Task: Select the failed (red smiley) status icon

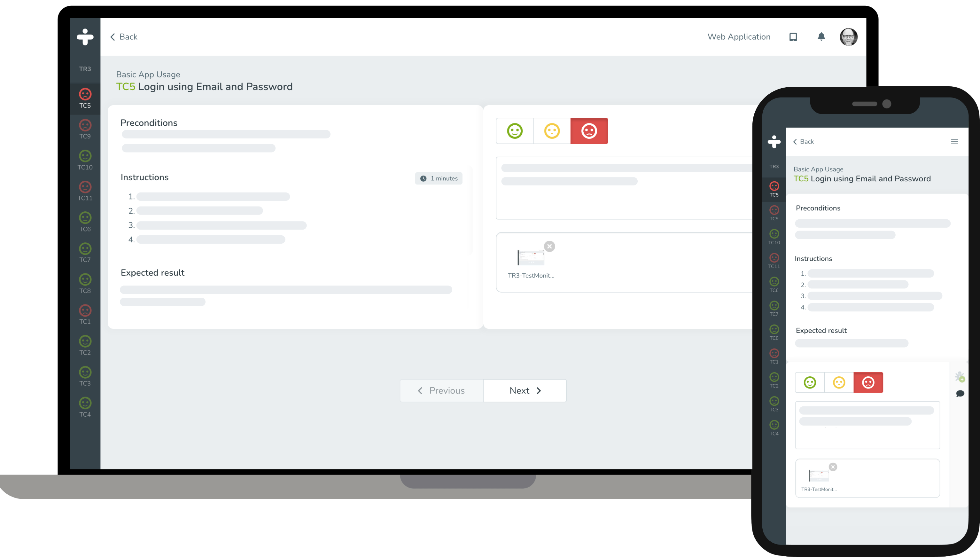Action: pos(588,131)
